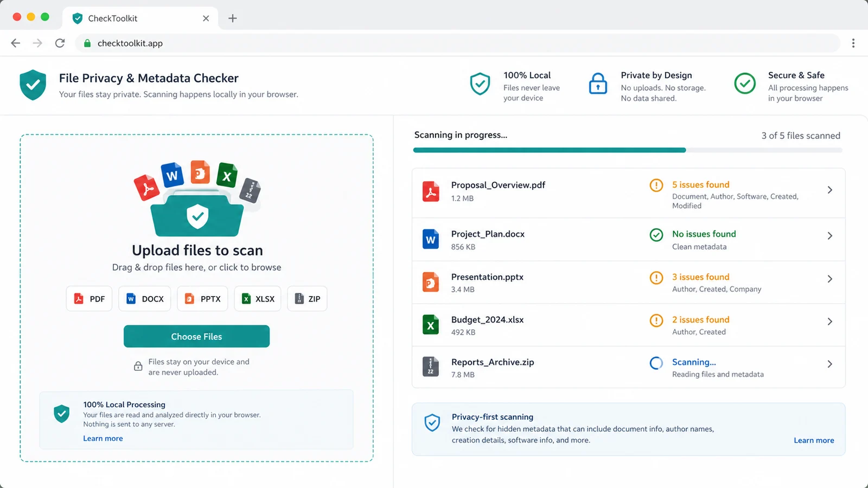
Task: Click the 100% Local shield icon
Action: pyautogui.click(x=480, y=84)
